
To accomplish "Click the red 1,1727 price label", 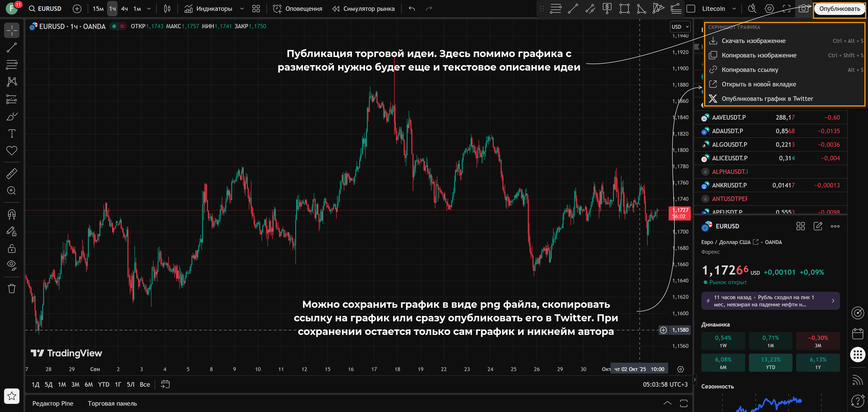I will click(x=680, y=213).
